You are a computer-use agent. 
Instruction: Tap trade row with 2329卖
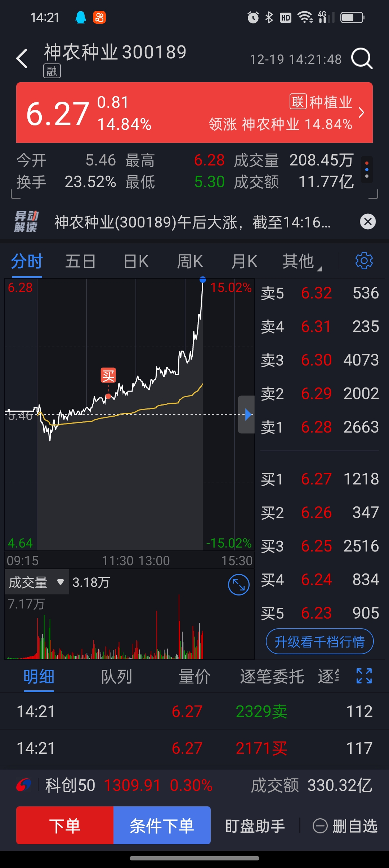[194, 711]
